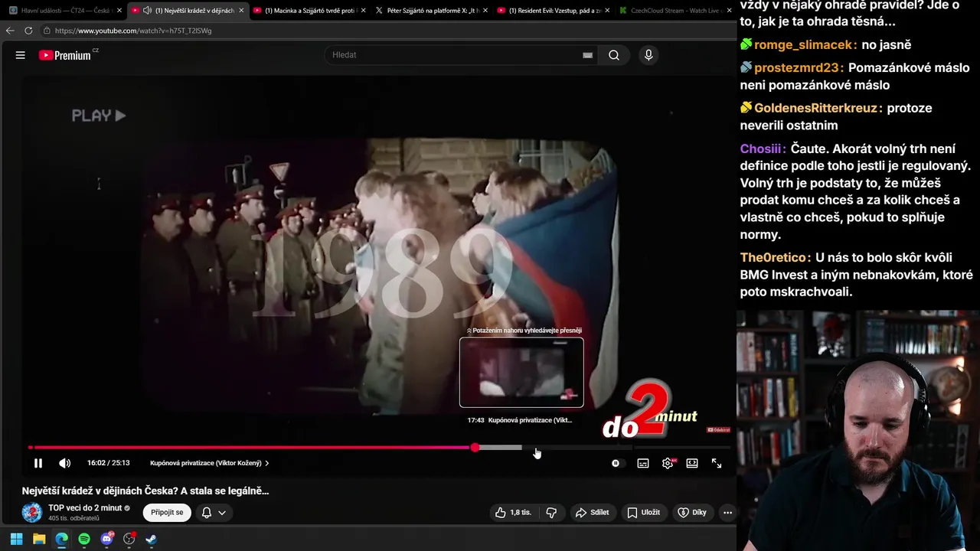Open channel name TOP veci do 2 minut
The width and height of the screenshot is (980, 551).
pos(85,508)
